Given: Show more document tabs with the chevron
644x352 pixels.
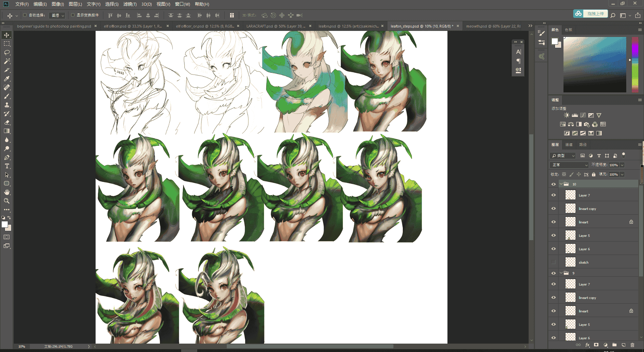Looking at the screenshot, I should click(530, 26).
